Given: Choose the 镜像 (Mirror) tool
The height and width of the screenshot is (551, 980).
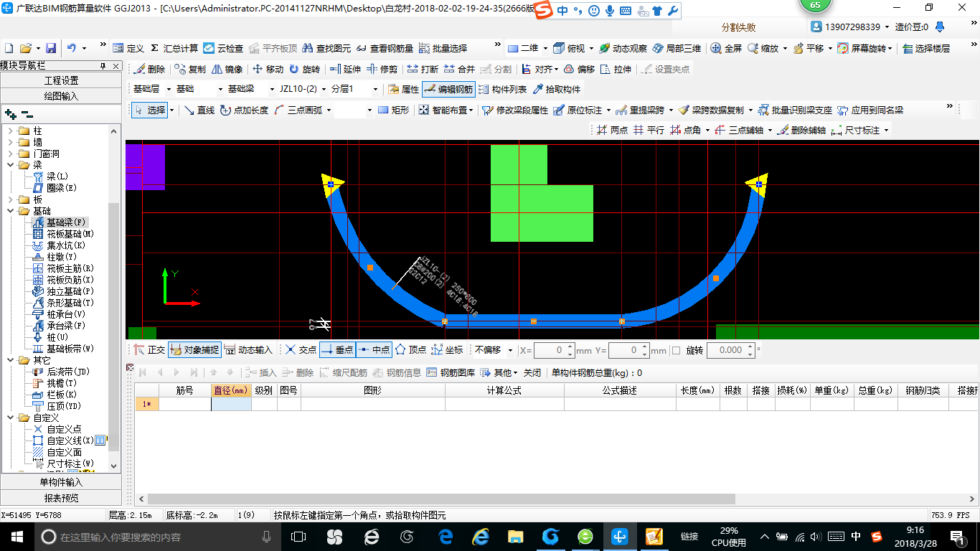Looking at the screenshot, I should [x=227, y=70].
